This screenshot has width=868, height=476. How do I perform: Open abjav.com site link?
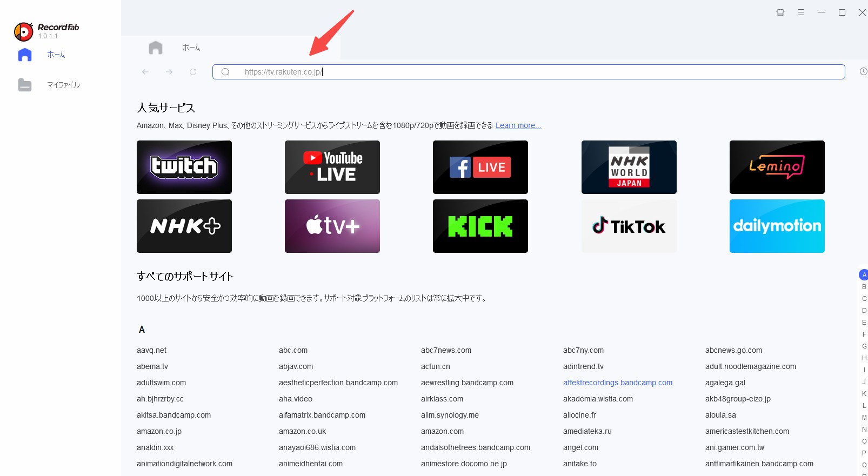coord(296,366)
